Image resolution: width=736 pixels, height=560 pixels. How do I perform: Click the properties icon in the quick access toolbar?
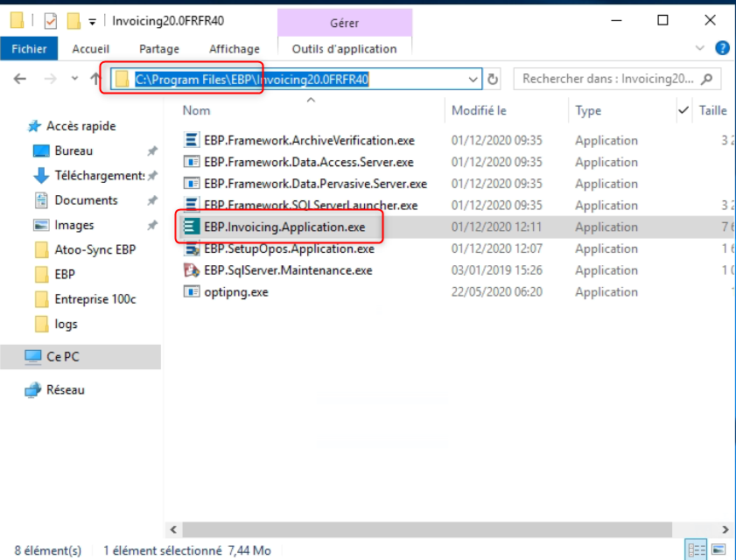point(50,21)
